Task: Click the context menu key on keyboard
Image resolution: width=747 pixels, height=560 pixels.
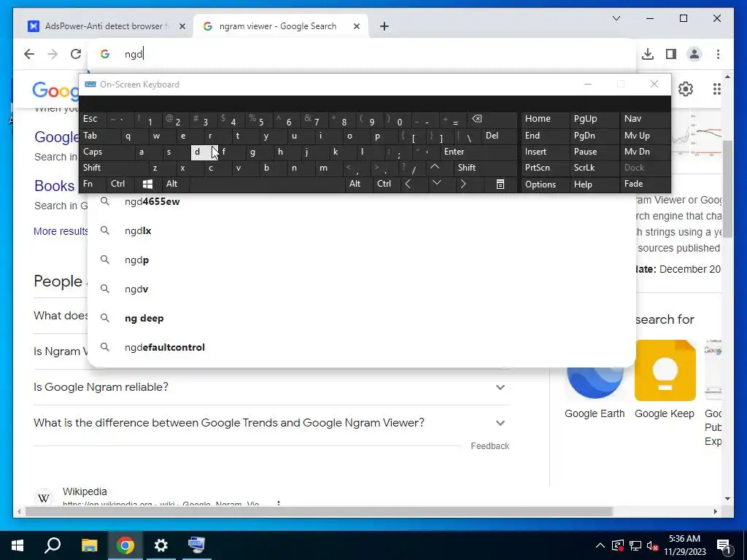Action: (x=500, y=184)
